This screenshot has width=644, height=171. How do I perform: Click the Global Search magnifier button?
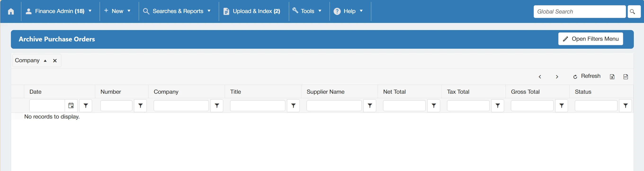tap(634, 12)
